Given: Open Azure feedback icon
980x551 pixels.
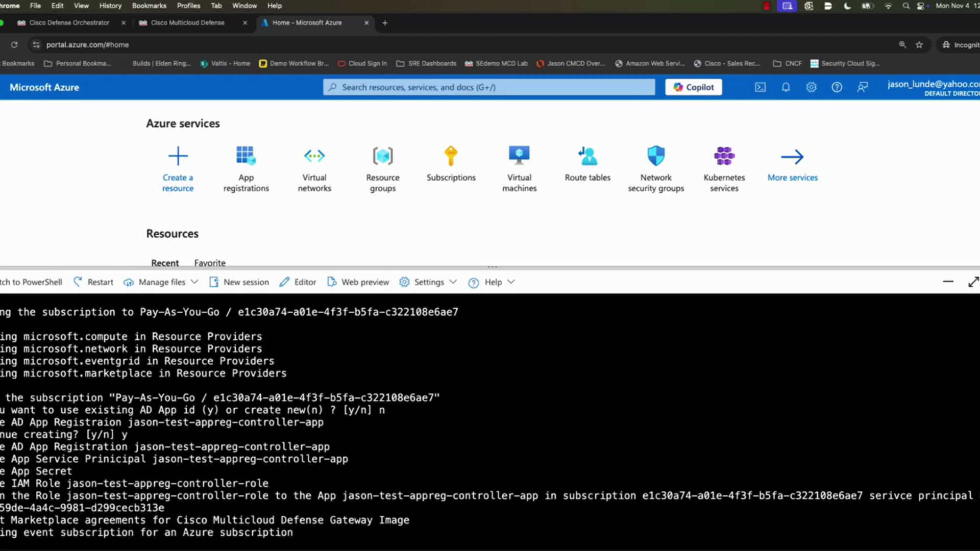Looking at the screenshot, I should point(862,87).
